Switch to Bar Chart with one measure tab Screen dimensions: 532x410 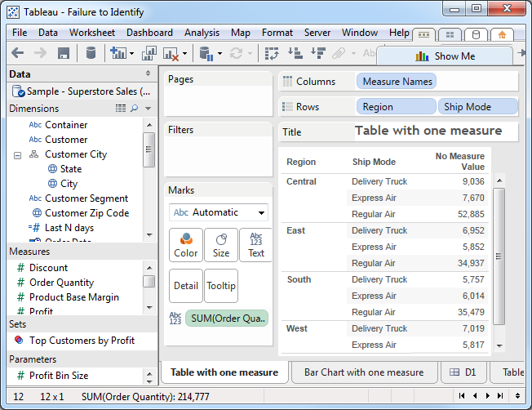(364, 372)
